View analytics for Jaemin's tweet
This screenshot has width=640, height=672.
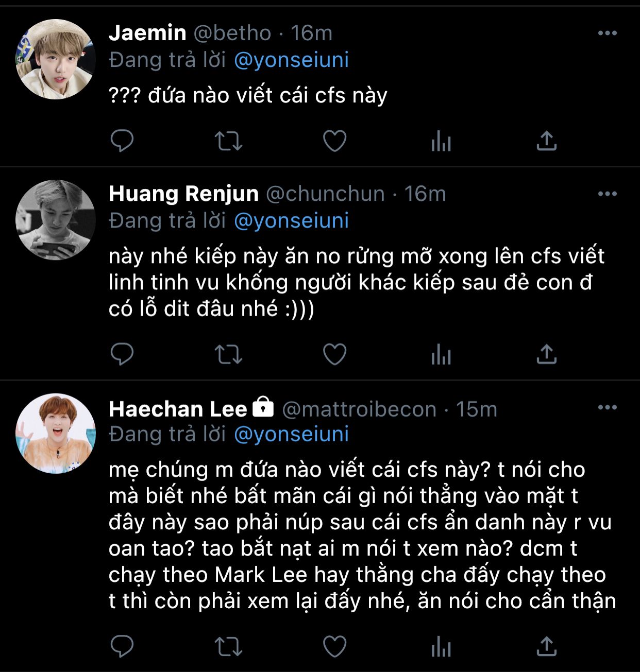click(441, 141)
